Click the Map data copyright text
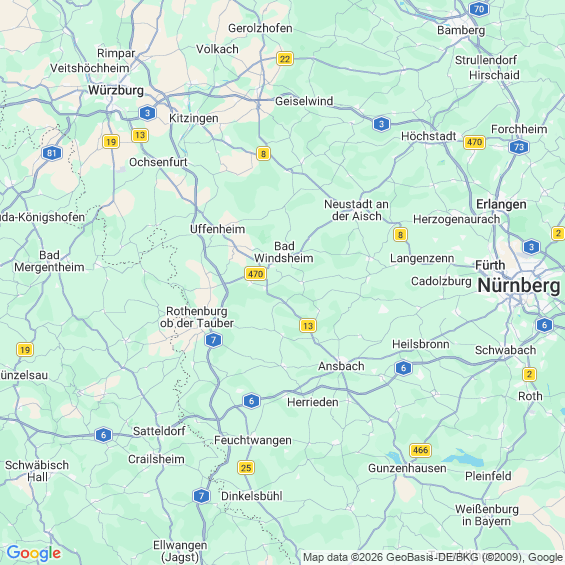 (x=433, y=557)
